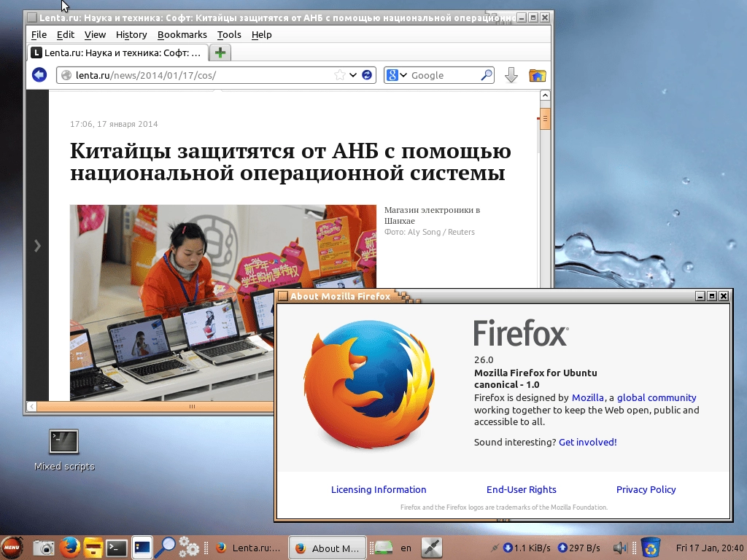The image size is (747, 560).
Task: Open the URL history dropdown arrow
Action: (x=353, y=75)
